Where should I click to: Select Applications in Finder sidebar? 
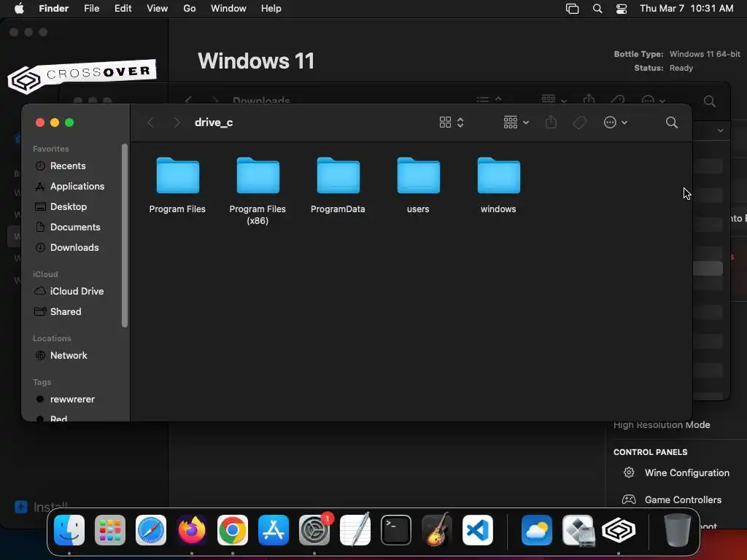click(x=76, y=186)
